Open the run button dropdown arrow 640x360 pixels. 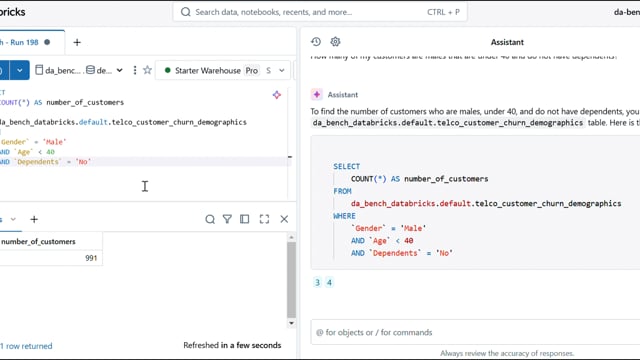tap(20, 70)
